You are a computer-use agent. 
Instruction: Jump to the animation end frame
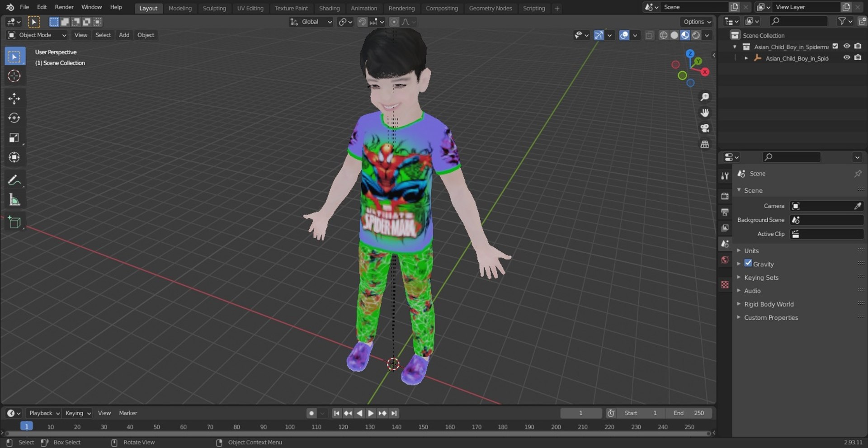click(394, 413)
